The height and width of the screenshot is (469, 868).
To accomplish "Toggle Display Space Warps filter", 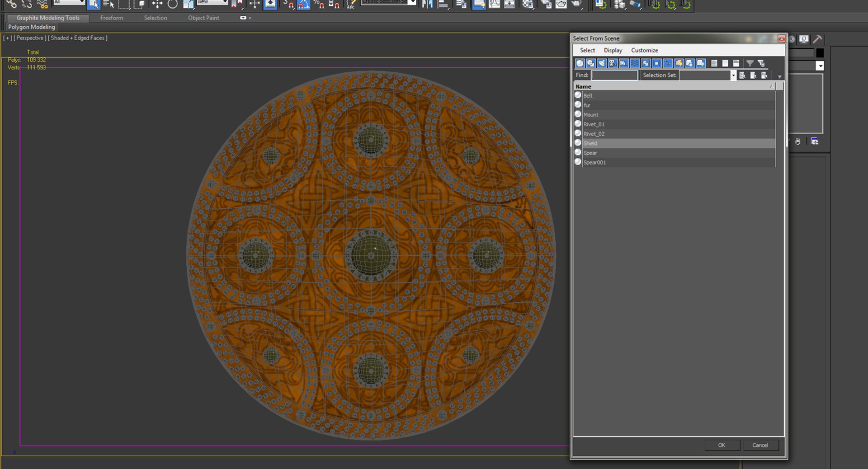I will tap(635, 63).
